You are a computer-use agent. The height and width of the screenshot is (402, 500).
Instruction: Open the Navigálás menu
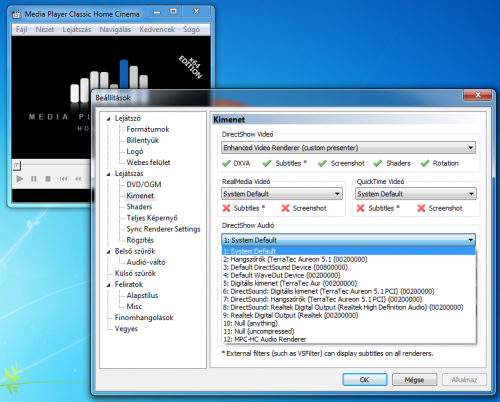[x=115, y=29]
